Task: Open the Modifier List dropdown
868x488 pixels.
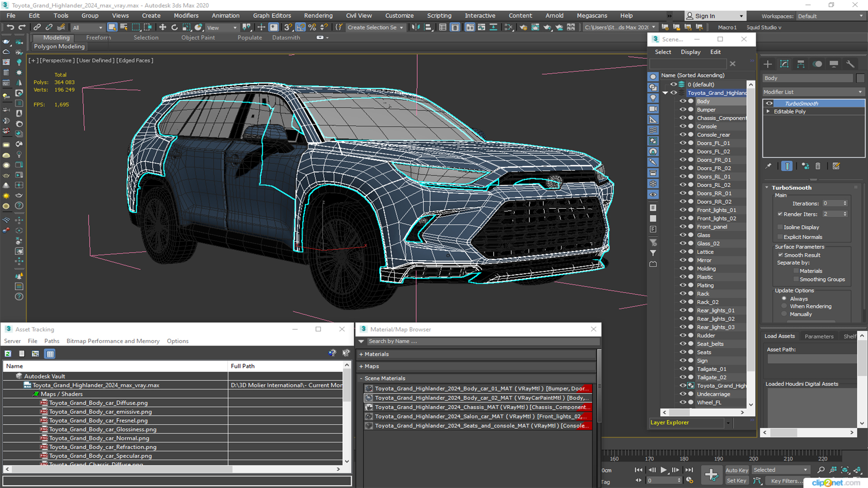Action: (813, 92)
